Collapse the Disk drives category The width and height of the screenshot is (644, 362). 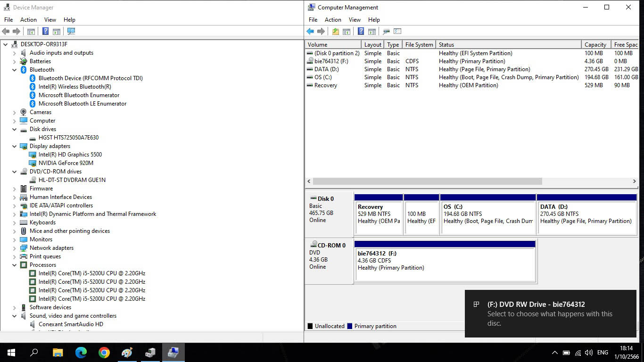point(14,129)
